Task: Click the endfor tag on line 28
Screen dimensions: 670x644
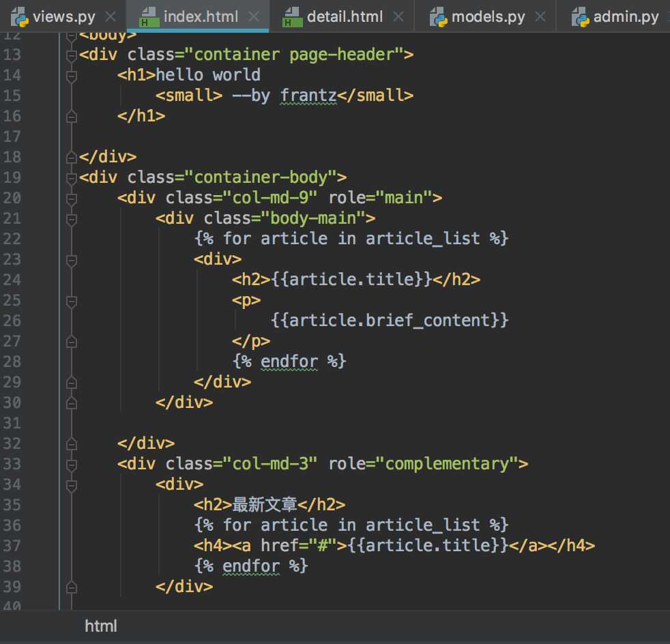Action: pos(289,362)
